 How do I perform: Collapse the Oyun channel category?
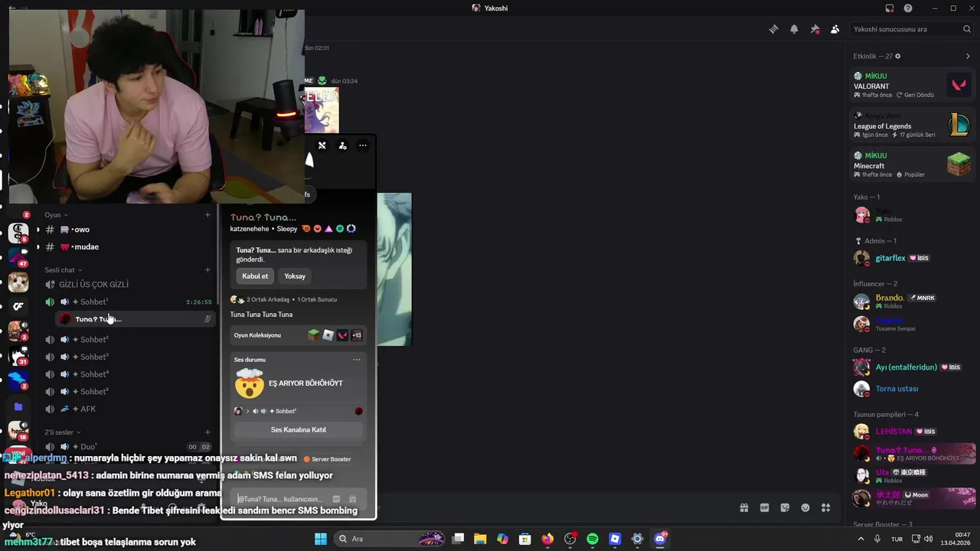pos(57,215)
